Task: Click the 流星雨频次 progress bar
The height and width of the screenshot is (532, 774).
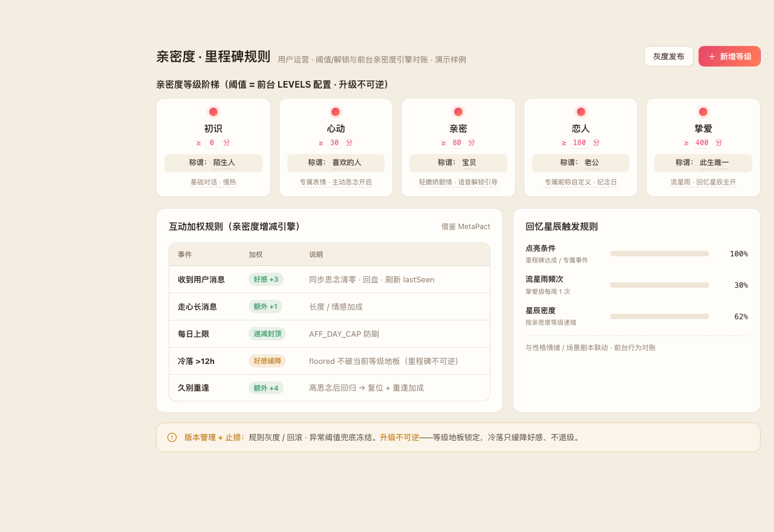Action: 660,285
